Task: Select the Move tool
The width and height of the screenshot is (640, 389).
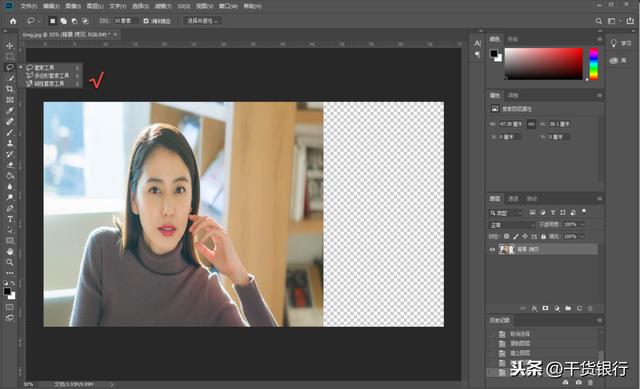Action: click(x=10, y=46)
